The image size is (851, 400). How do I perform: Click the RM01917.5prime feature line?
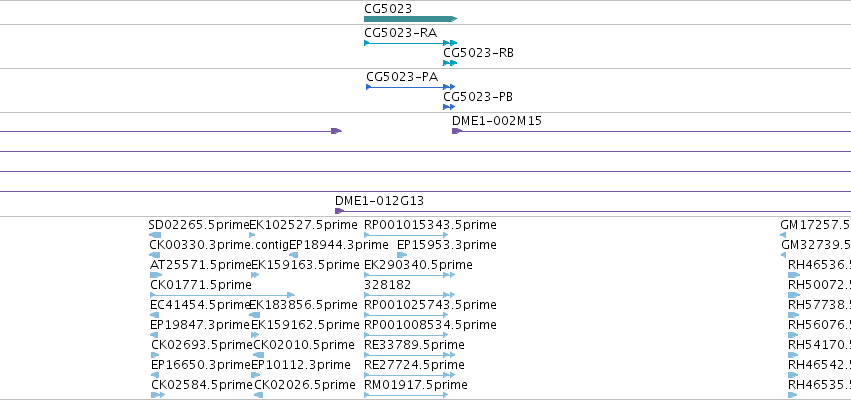point(406,395)
